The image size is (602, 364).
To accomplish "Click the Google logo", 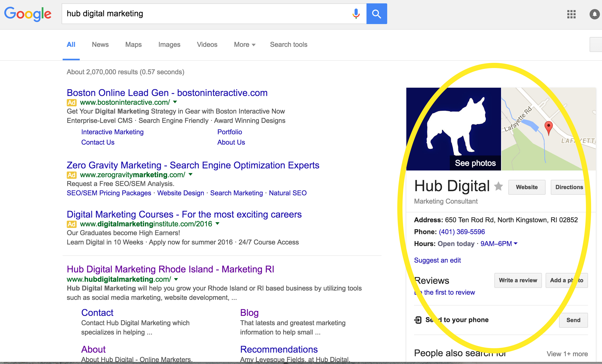I will 28,14.
